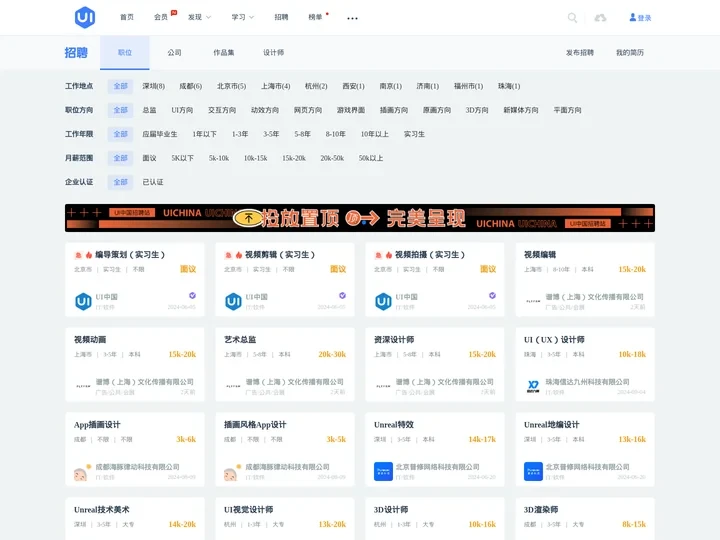The width and height of the screenshot is (720, 540).
Task: Open 会员 in top navigation
Action: (161, 17)
